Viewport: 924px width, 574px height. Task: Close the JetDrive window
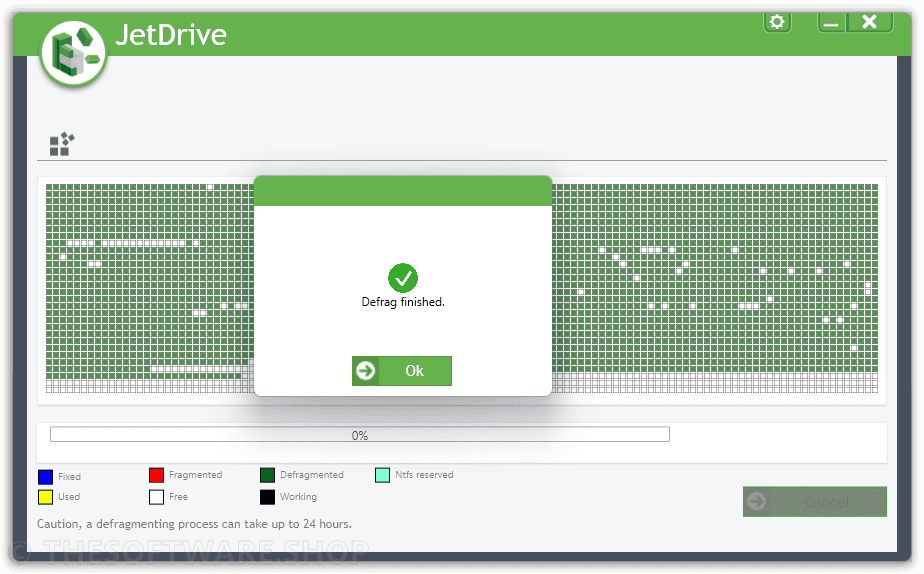click(870, 22)
